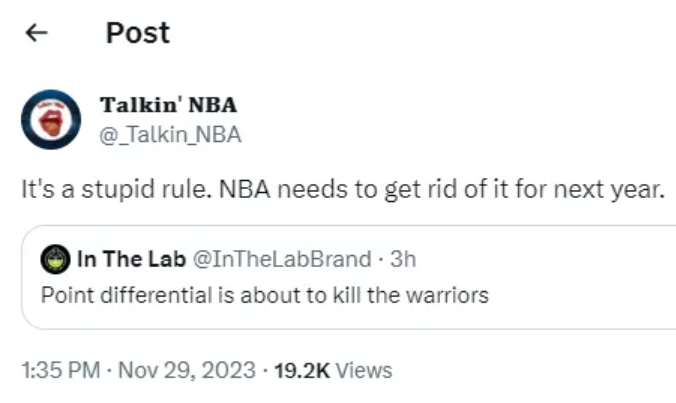Click the Views label
The height and width of the screenshot is (403, 676).
coord(364,370)
